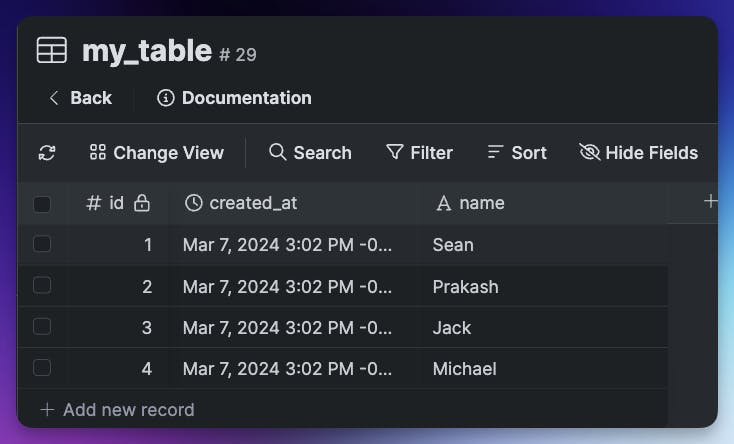
Task: Open the Change View menu
Action: tap(157, 153)
